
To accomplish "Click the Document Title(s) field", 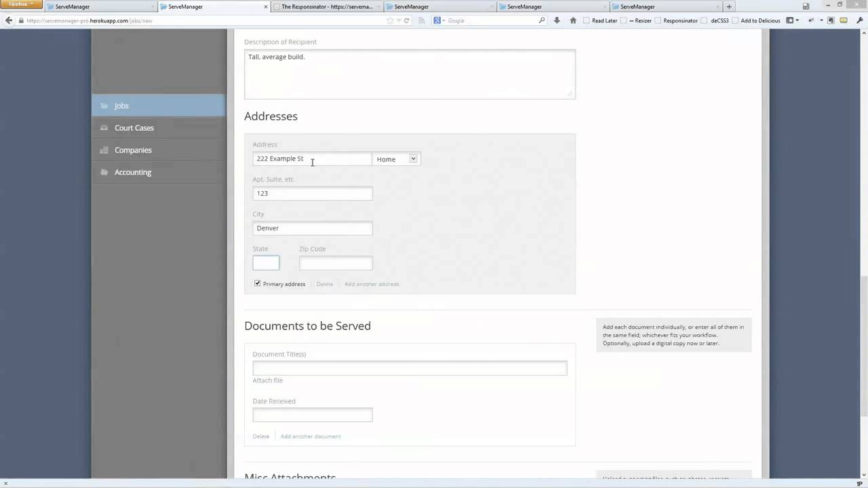I will [410, 368].
